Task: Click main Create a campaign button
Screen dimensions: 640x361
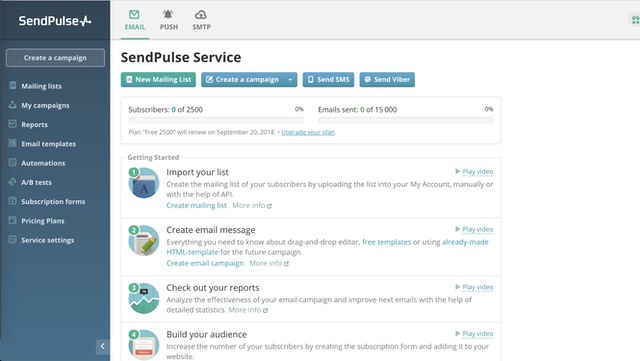Action: click(x=242, y=79)
